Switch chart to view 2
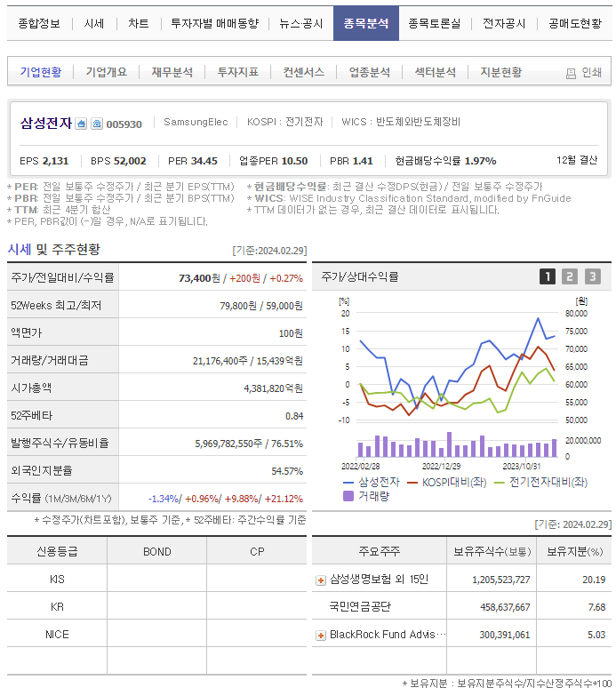 pos(570,276)
